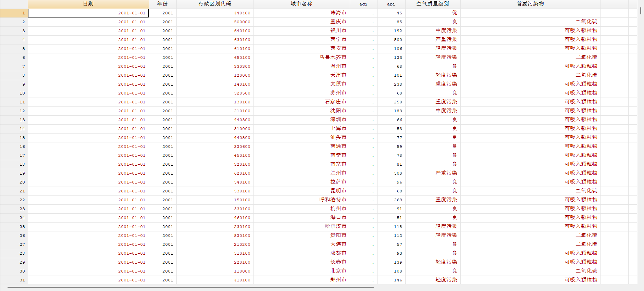Click code cell 440400
644x291 pixels.
click(215, 13)
